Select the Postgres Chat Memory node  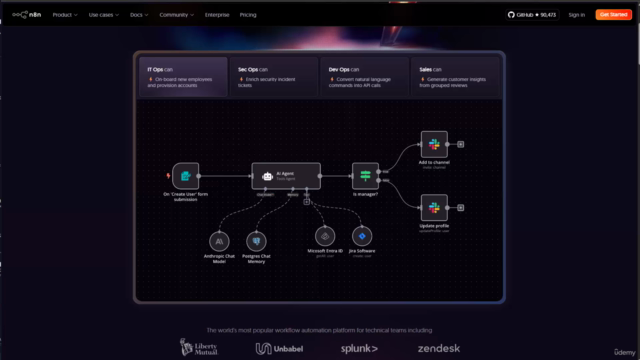point(256,241)
